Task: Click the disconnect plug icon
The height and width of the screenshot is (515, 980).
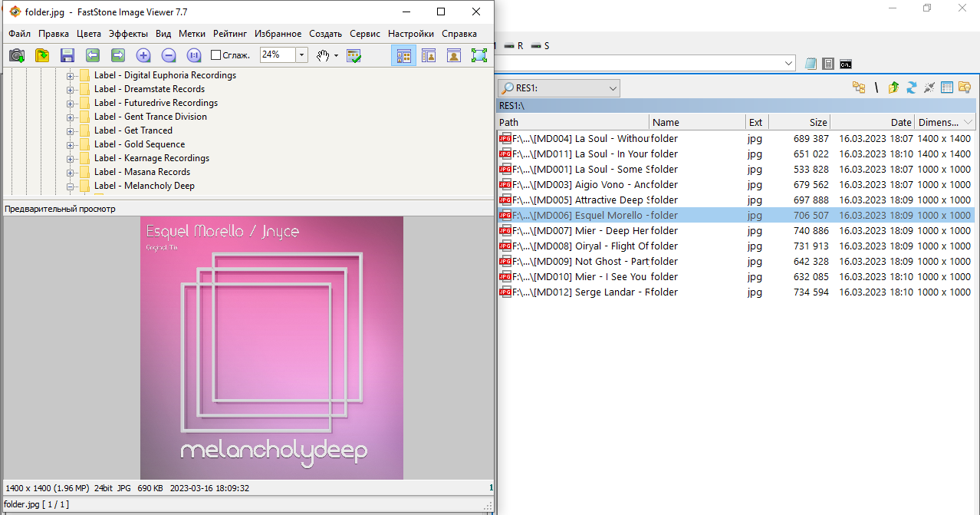Action: click(x=929, y=87)
